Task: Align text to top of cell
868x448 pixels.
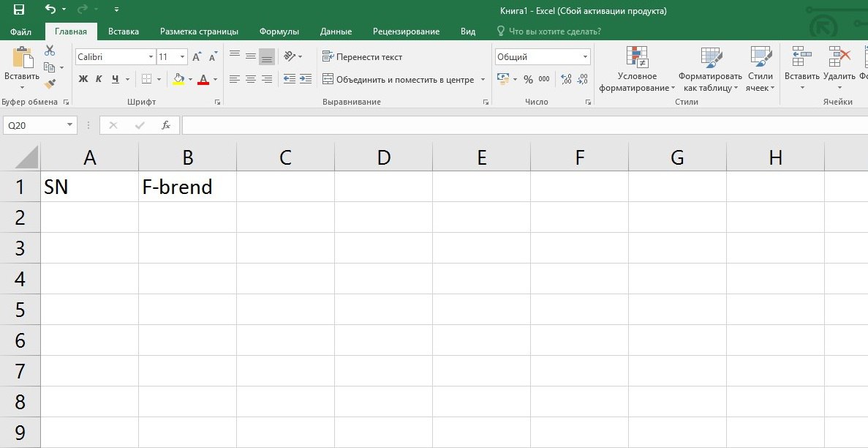Action: pos(235,56)
